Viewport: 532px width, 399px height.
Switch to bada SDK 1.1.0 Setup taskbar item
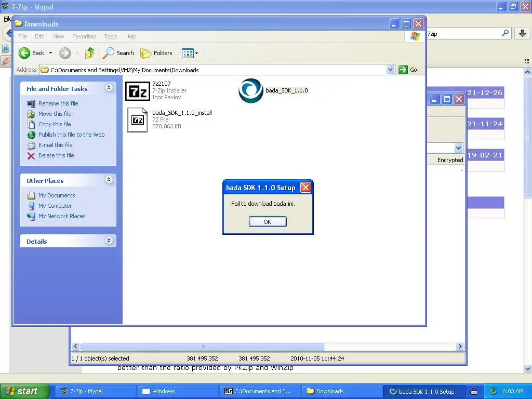pos(424,391)
